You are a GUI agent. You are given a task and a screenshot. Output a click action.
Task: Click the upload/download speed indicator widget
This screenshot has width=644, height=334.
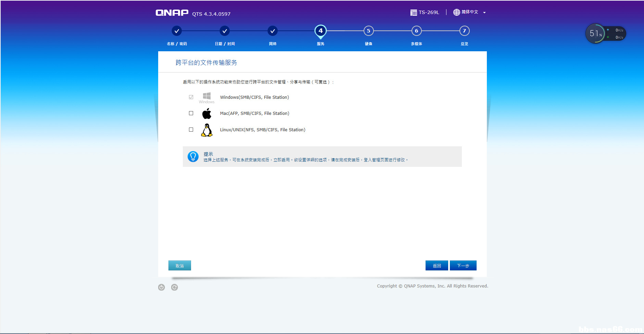[x=615, y=34]
